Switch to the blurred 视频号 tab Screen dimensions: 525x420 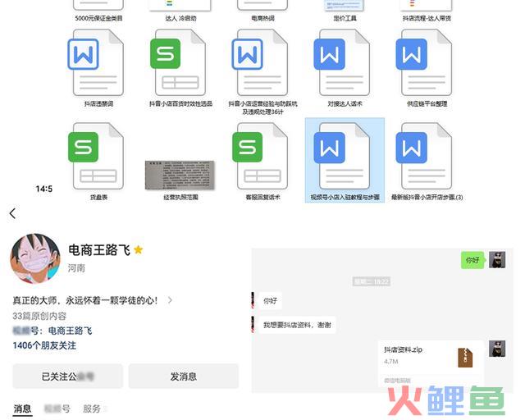(57, 409)
